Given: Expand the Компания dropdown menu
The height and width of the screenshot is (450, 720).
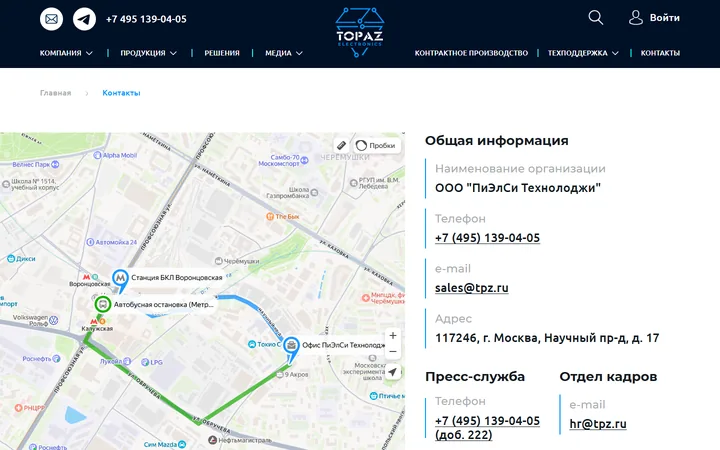Looking at the screenshot, I should [66, 53].
